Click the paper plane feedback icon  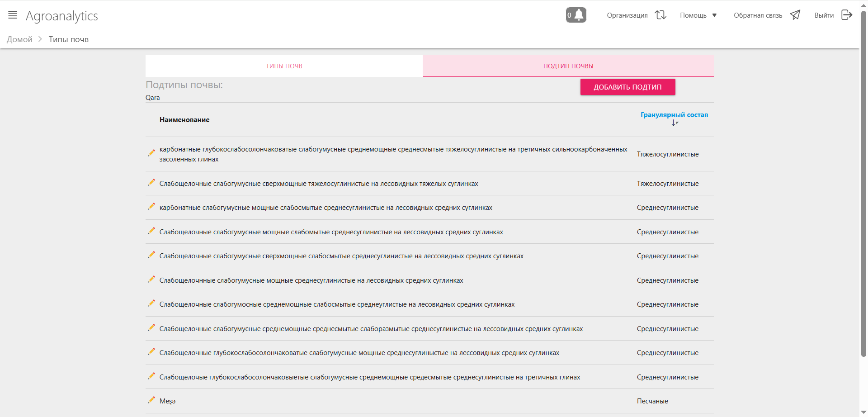pos(795,15)
